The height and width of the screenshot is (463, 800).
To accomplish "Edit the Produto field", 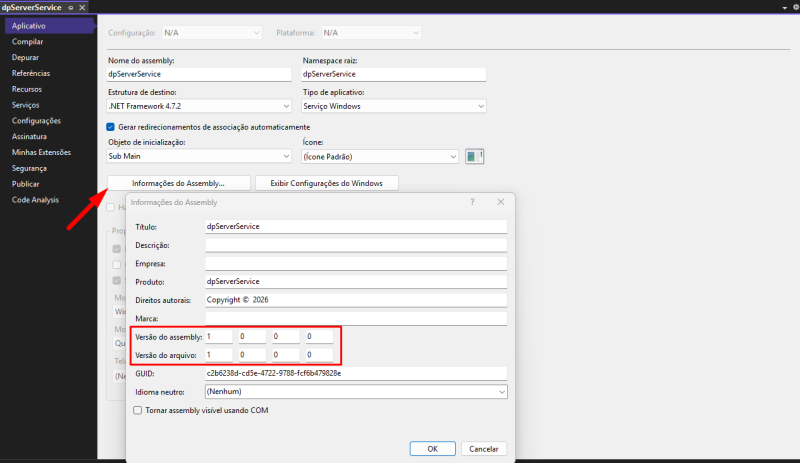I will (356, 282).
